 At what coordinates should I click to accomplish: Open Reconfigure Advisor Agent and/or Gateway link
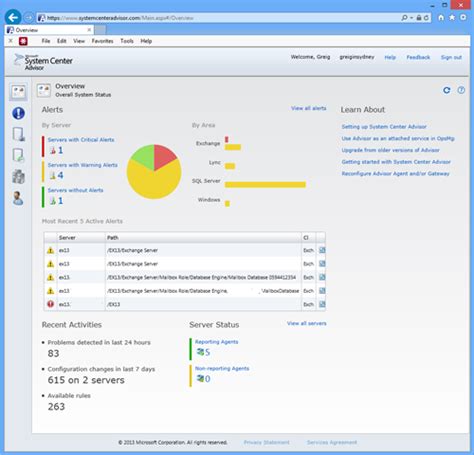click(395, 173)
